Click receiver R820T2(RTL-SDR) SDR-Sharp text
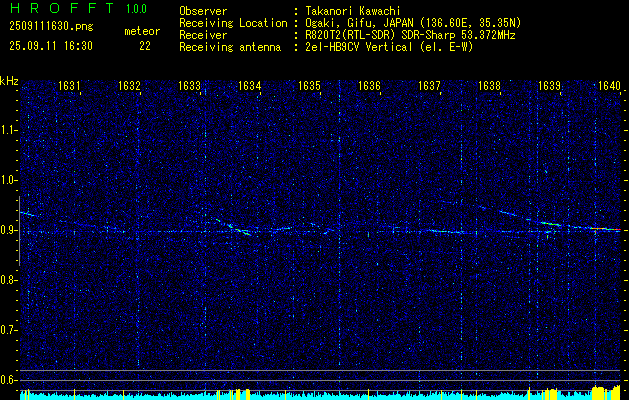 (x=383, y=35)
